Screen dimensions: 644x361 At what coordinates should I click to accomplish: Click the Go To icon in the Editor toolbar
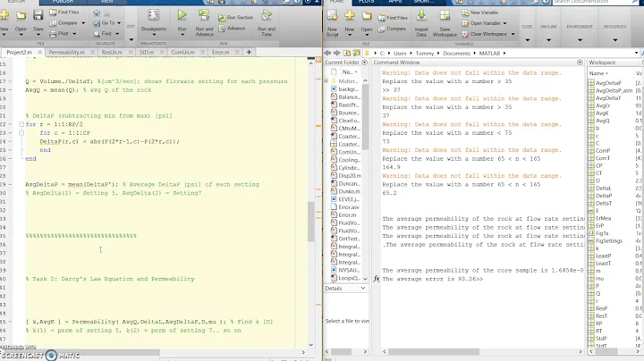[x=97, y=23]
